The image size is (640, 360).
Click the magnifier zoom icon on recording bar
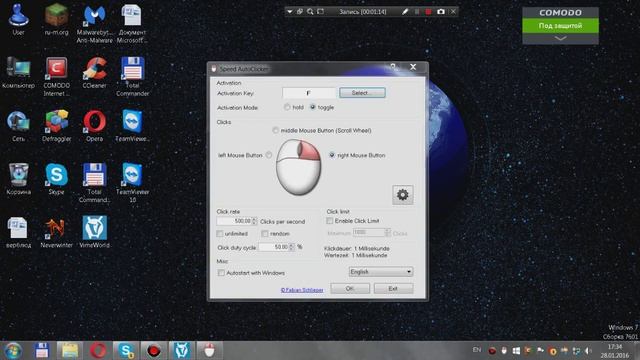(x=310, y=11)
